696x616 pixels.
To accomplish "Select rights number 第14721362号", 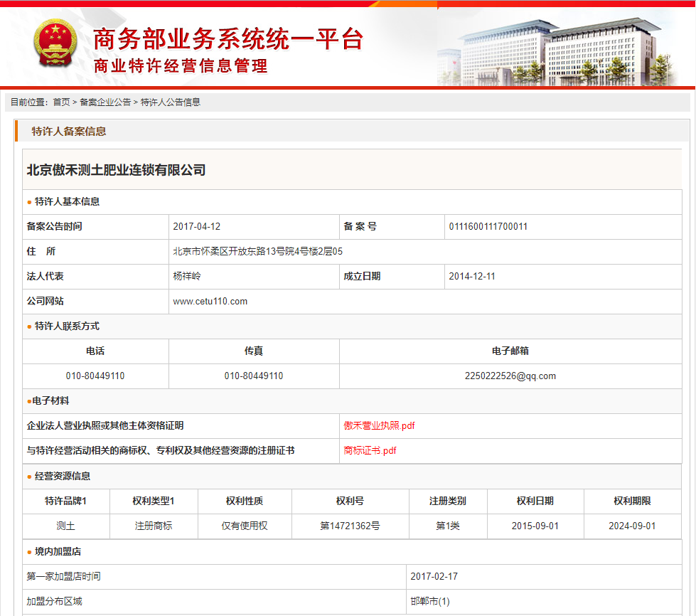I will pyautogui.click(x=350, y=526).
